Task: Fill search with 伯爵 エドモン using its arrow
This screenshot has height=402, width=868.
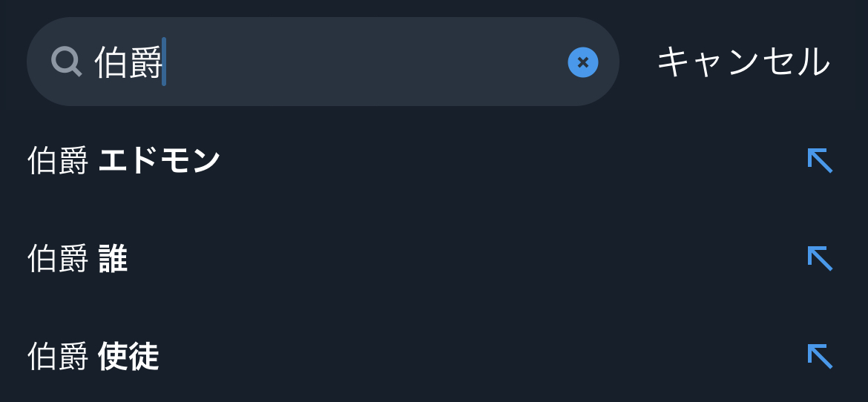Action: [x=819, y=160]
